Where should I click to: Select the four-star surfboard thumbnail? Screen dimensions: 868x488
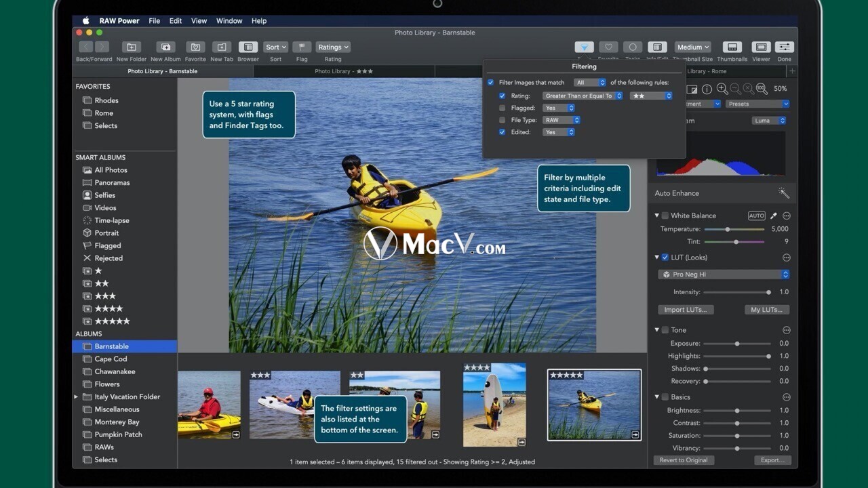(x=494, y=405)
